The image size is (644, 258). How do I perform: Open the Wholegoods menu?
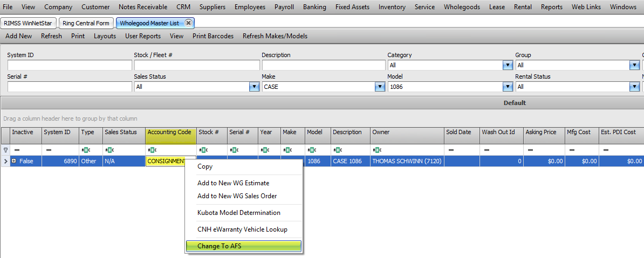coord(462,7)
